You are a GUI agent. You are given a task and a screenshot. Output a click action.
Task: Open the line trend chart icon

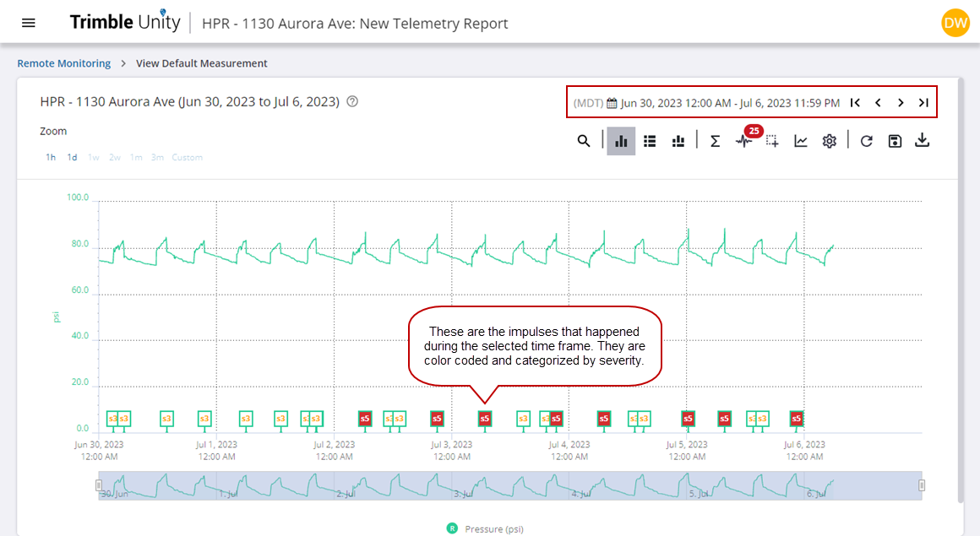(801, 141)
